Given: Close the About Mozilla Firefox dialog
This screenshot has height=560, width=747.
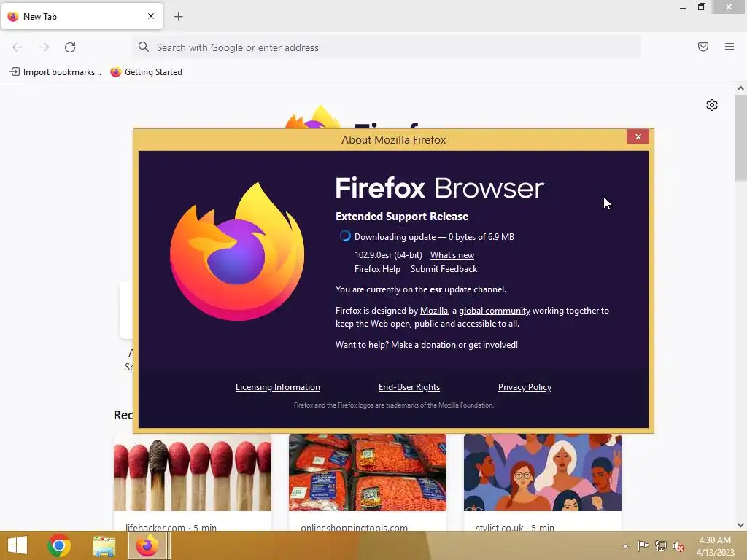Looking at the screenshot, I should point(638,136).
